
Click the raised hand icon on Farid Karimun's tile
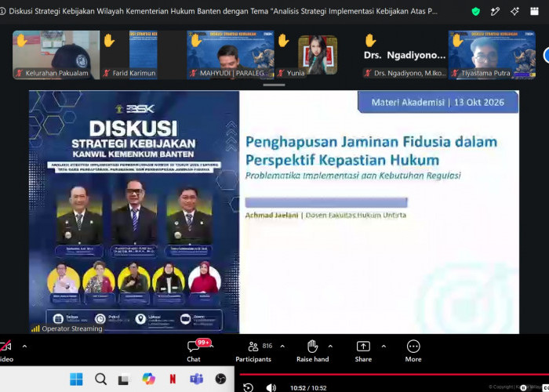109,40
